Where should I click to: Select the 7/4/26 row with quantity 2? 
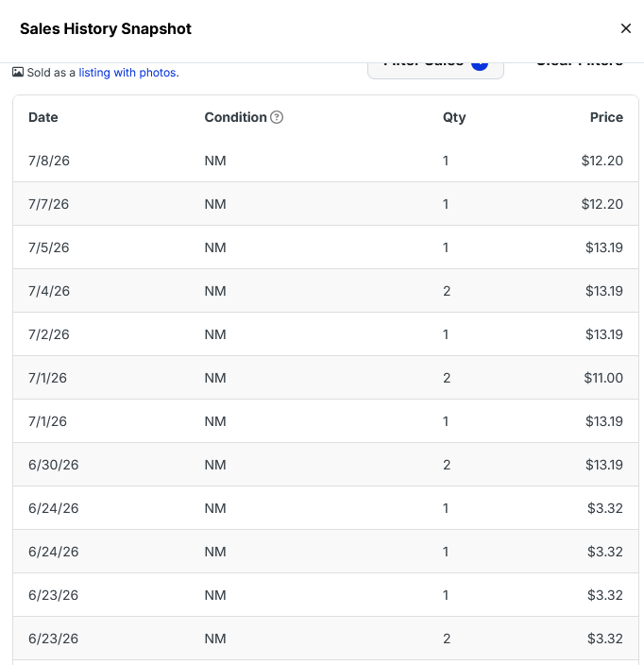pos(326,291)
